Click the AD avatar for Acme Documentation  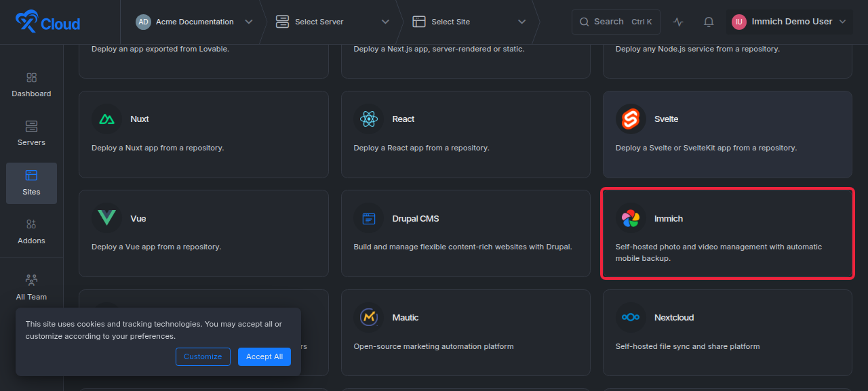143,22
